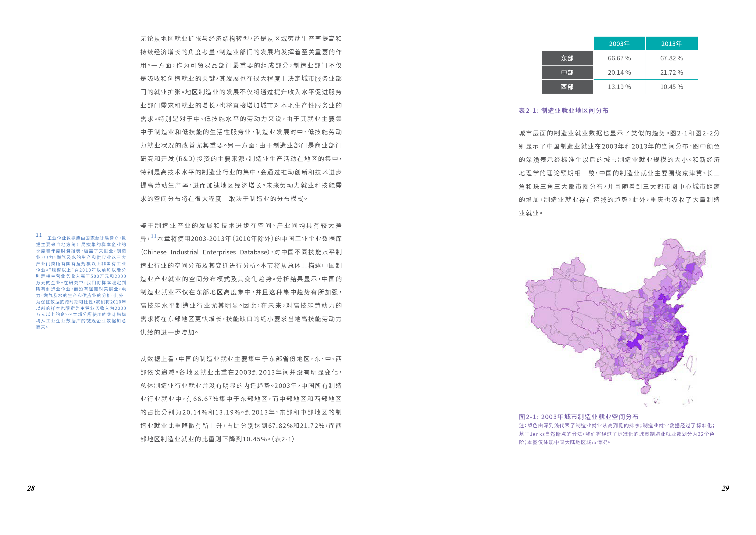This screenshot has width=756, height=535.
Task: Click the 20.14 % table cell
Action: pyautogui.click(x=619, y=73)
